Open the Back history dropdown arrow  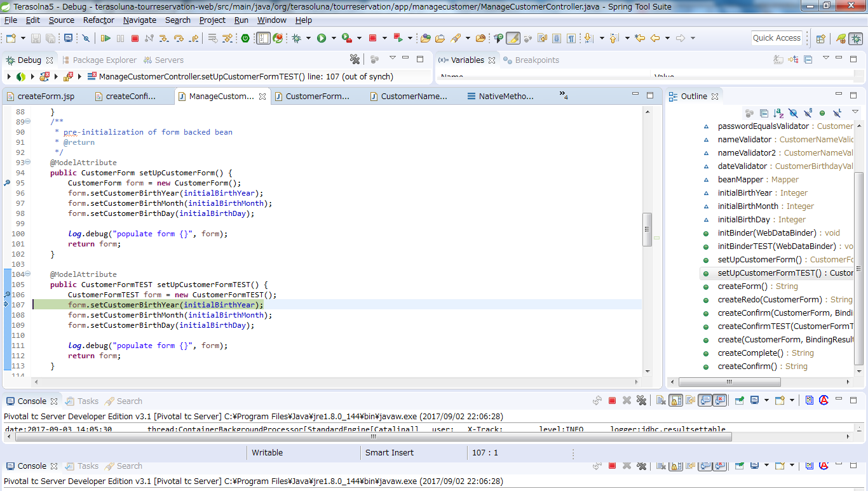[x=667, y=38]
